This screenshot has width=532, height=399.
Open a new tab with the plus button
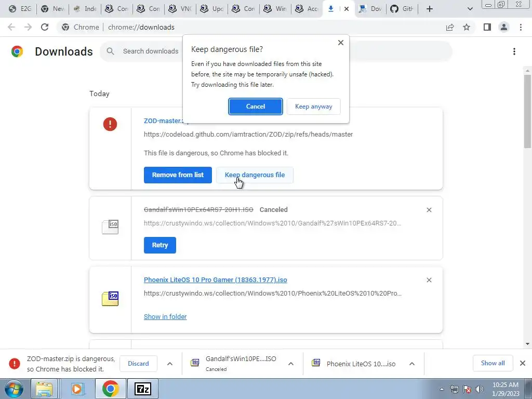click(430, 9)
